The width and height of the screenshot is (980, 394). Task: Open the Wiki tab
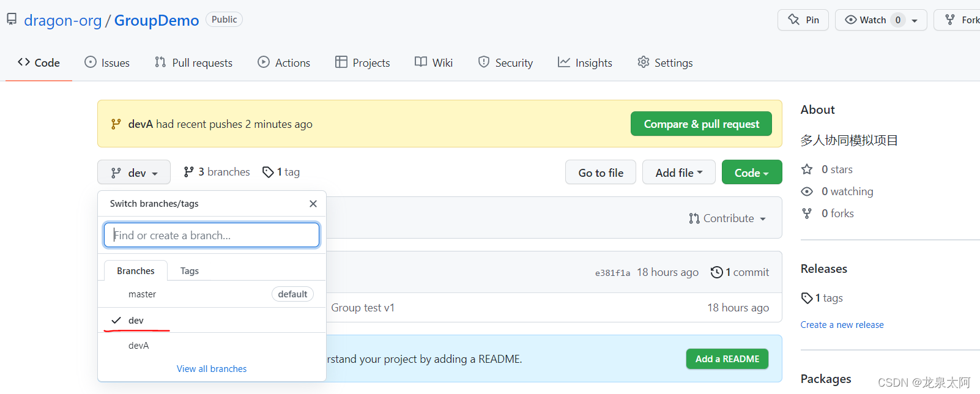point(434,62)
